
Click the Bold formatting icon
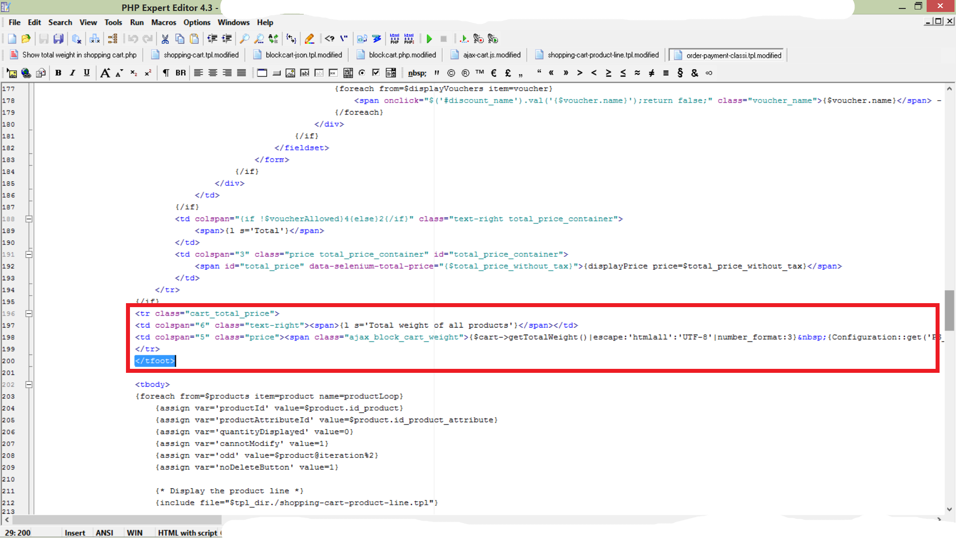(x=58, y=73)
